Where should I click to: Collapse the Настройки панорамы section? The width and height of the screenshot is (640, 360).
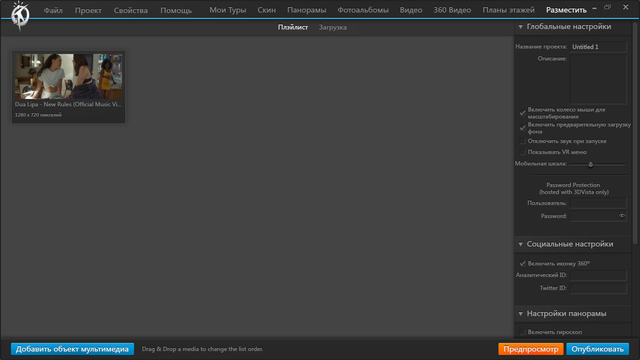(x=520, y=314)
